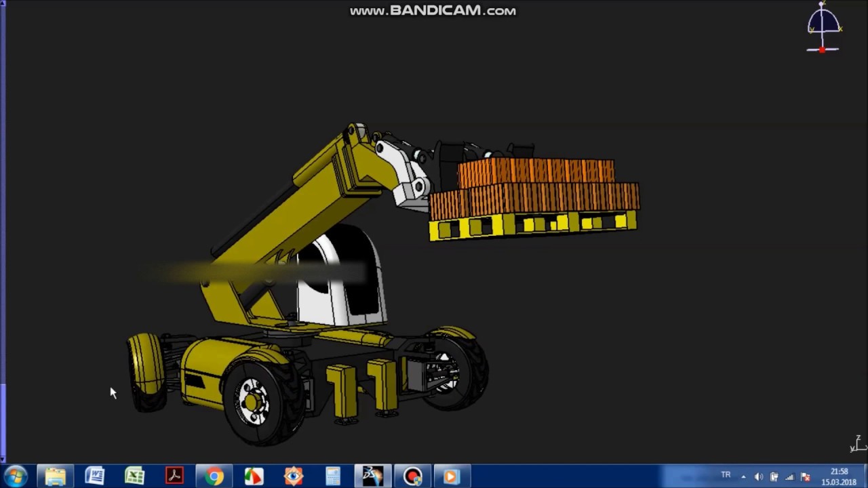The height and width of the screenshot is (488, 868).
Task: Open the network signal icon in tray
Action: click(x=789, y=476)
